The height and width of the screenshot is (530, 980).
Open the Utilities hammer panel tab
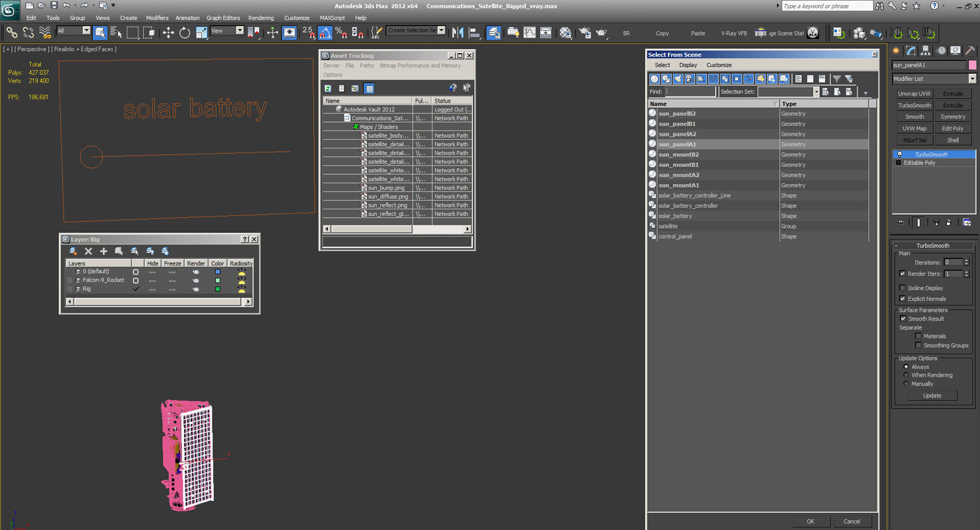click(969, 50)
